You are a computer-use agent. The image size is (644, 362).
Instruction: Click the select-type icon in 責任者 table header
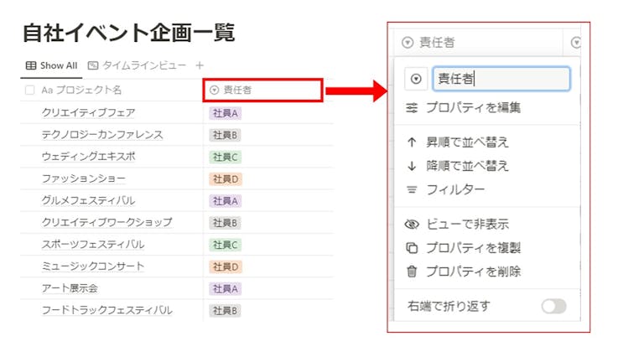coord(214,90)
